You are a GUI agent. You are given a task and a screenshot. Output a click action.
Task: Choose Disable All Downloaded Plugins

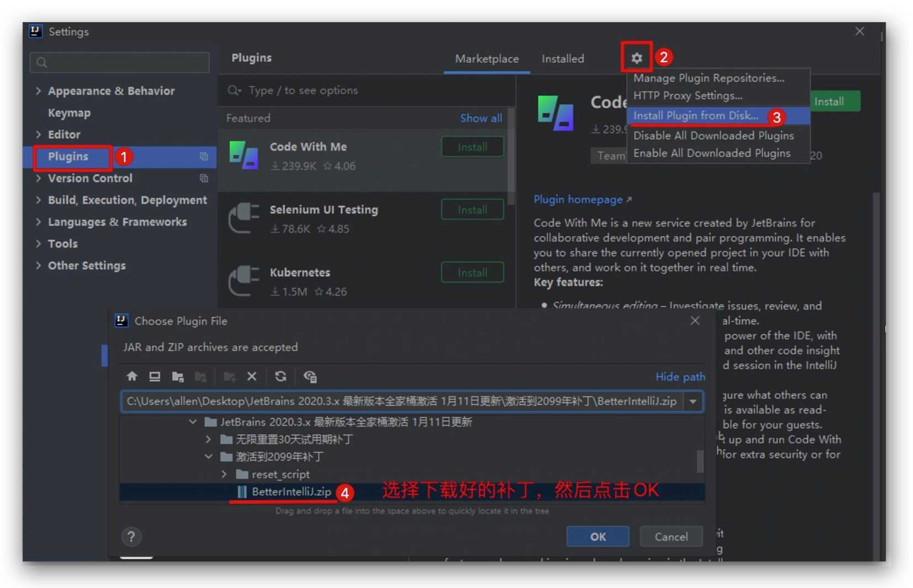point(718,135)
